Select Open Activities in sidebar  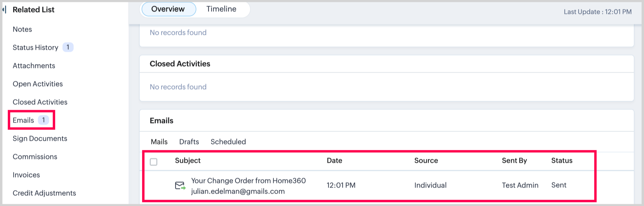[x=38, y=84]
